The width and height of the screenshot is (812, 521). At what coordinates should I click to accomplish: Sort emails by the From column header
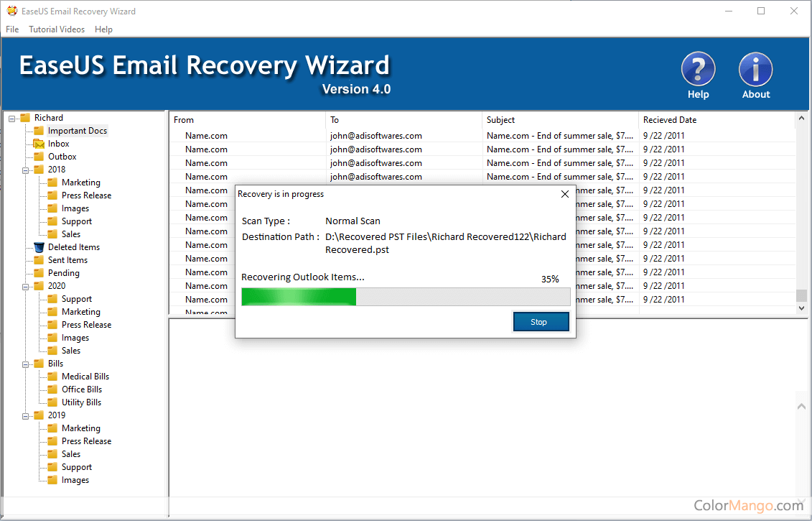pos(248,120)
